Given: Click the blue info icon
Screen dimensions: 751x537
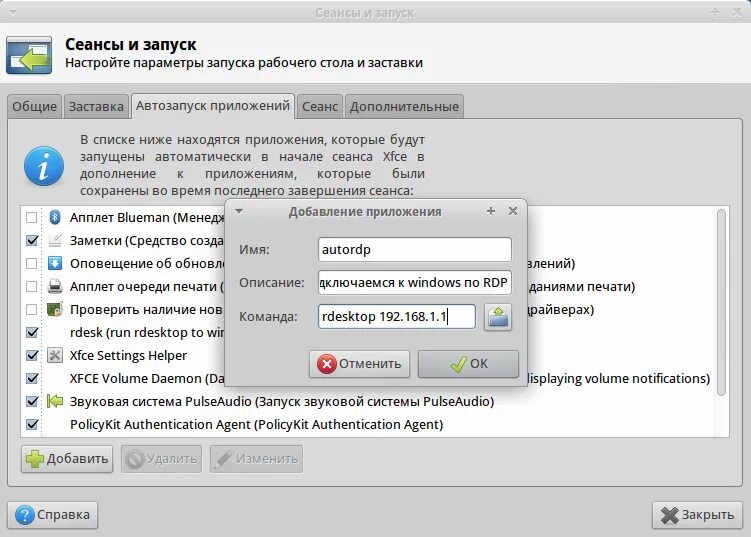Looking at the screenshot, I should (x=44, y=166).
